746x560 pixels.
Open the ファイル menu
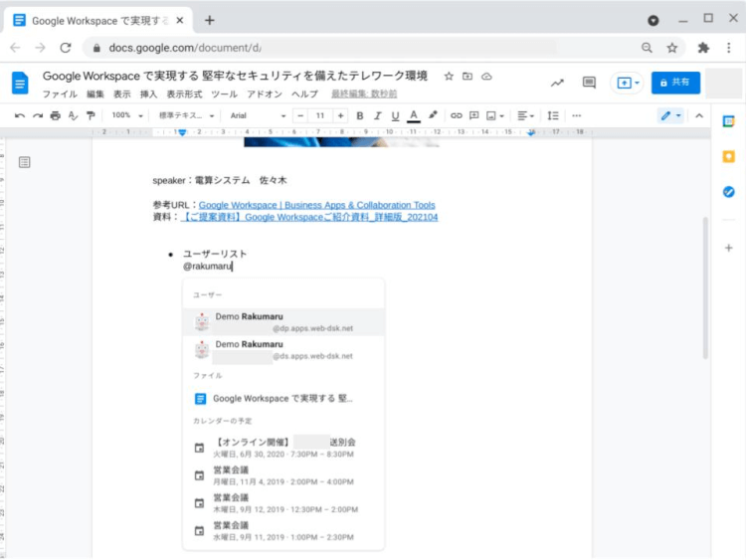pyautogui.click(x=60, y=94)
